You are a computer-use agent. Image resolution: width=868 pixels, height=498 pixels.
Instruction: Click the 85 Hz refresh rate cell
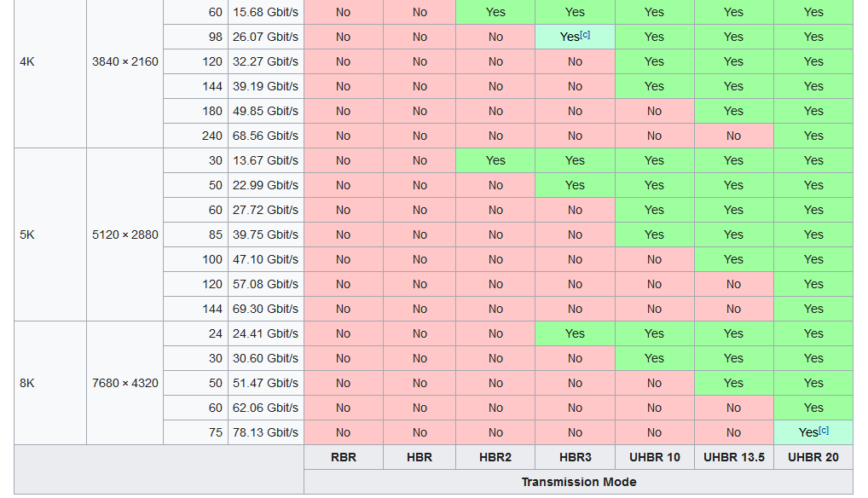[195, 235]
